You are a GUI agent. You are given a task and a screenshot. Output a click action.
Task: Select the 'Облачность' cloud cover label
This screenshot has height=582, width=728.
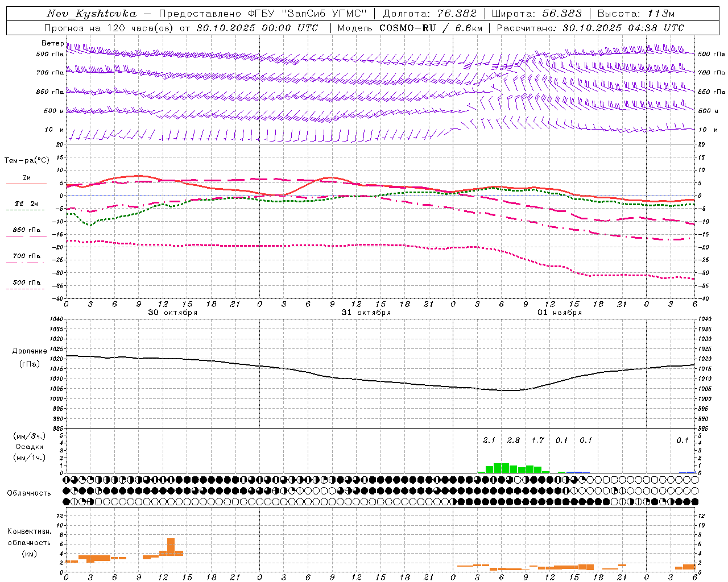[29, 493]
